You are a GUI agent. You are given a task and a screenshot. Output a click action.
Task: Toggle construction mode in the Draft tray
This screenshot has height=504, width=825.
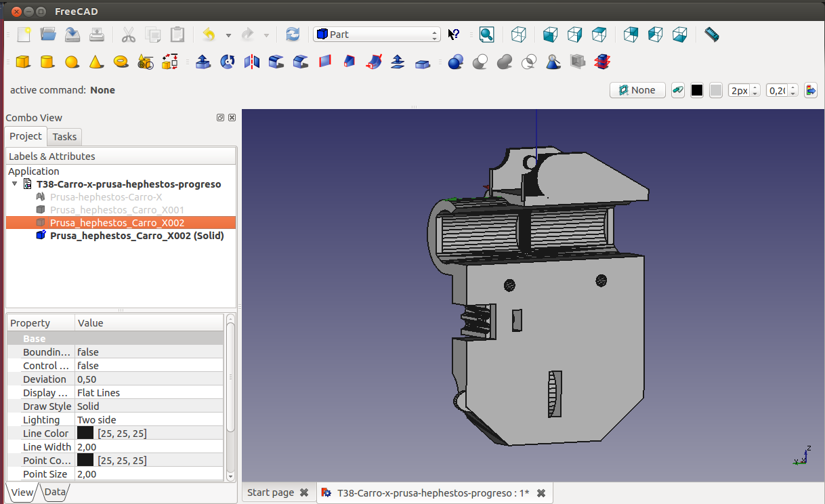[677, 90]
